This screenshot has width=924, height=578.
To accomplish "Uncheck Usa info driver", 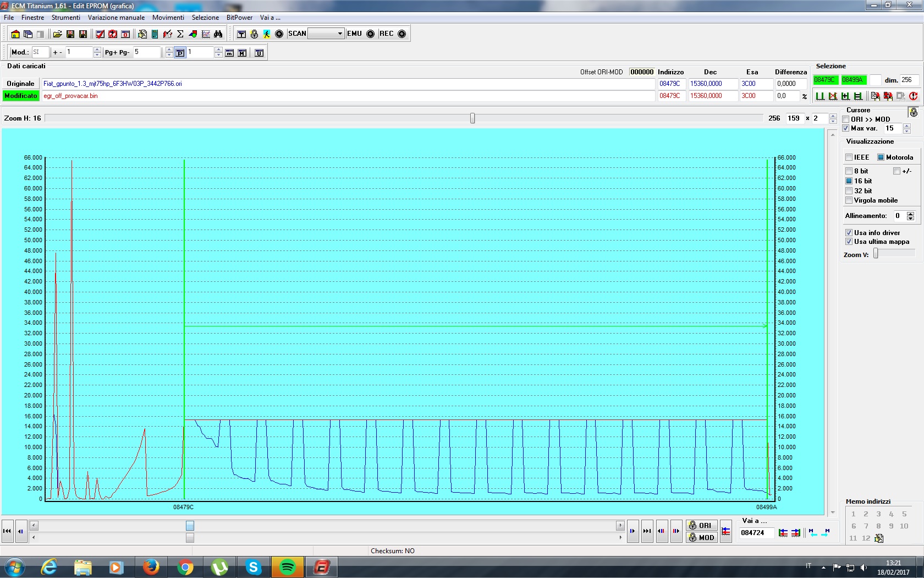I will [849, 233].
